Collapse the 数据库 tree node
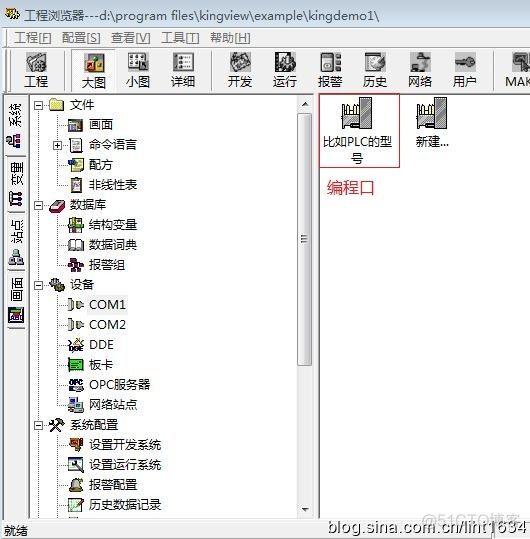Image resolution: width=530 pixels, height=539 pixels. (x=38, y=206)
